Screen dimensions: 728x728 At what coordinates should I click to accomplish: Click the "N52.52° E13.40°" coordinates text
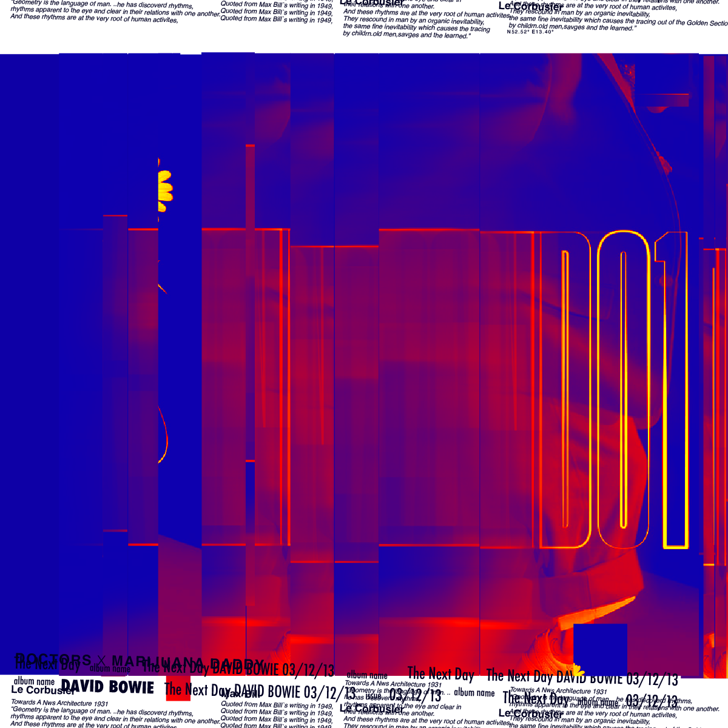(x=530, y=32)
